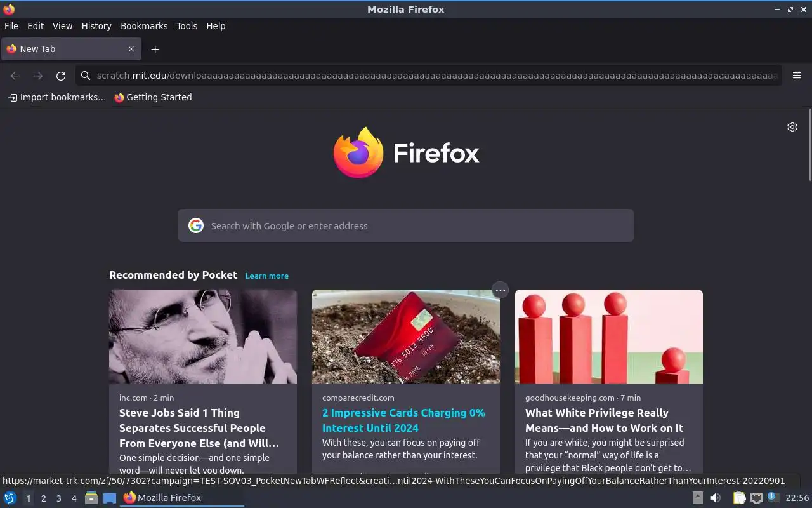The height and width of the screenshot is (508, 812).
Task: Open the History menu
Action: click(x=96, y=26)
